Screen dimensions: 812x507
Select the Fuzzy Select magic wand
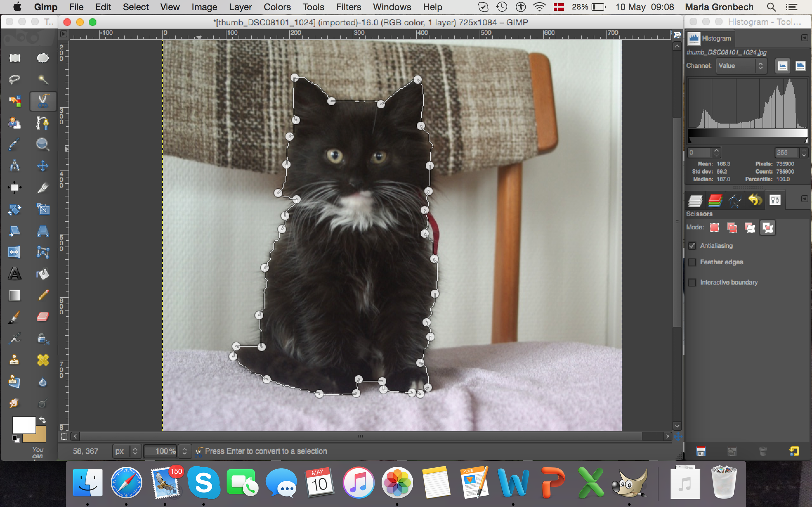(43, 80)
